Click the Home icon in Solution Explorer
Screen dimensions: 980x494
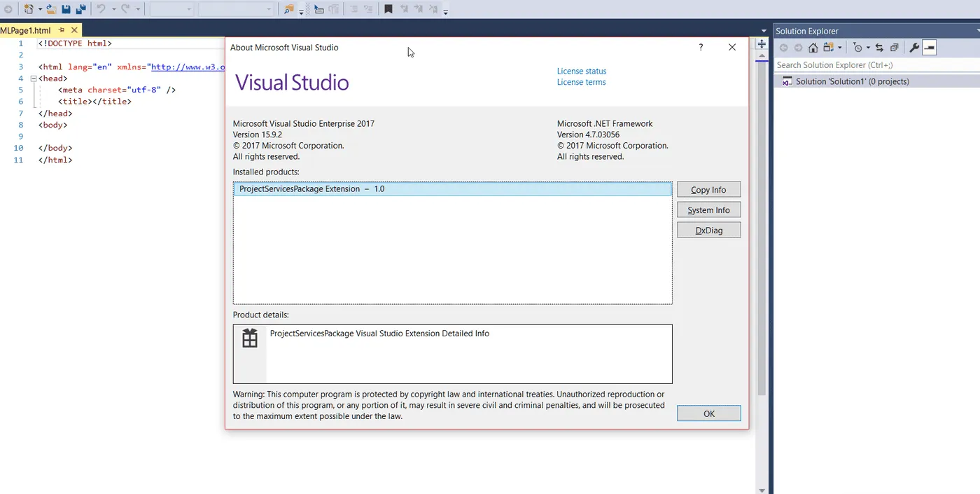point(812,47)
